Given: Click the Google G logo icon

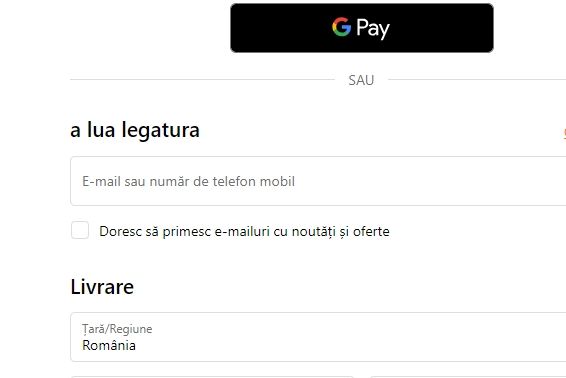Looking at the screenshot, I should point(341,27).
